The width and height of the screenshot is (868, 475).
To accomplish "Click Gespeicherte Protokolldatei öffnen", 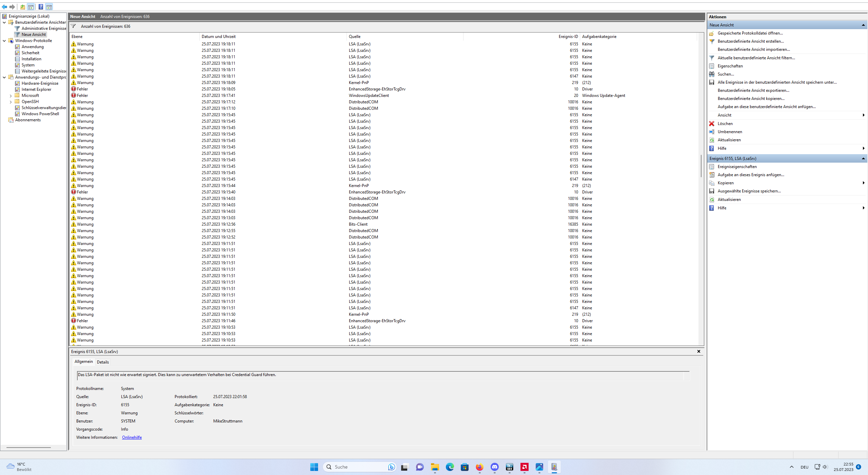I will point(750,33).
